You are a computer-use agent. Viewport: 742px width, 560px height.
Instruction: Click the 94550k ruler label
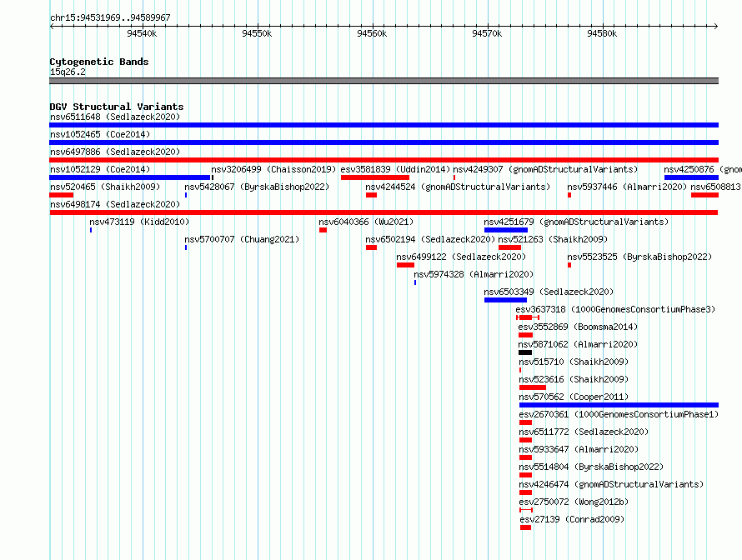(x=257, y=33)
